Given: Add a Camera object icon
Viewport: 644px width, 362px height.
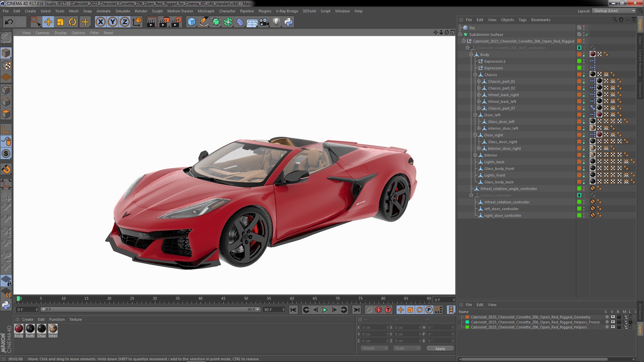Looking at the screenshot, I should [264, 22].
